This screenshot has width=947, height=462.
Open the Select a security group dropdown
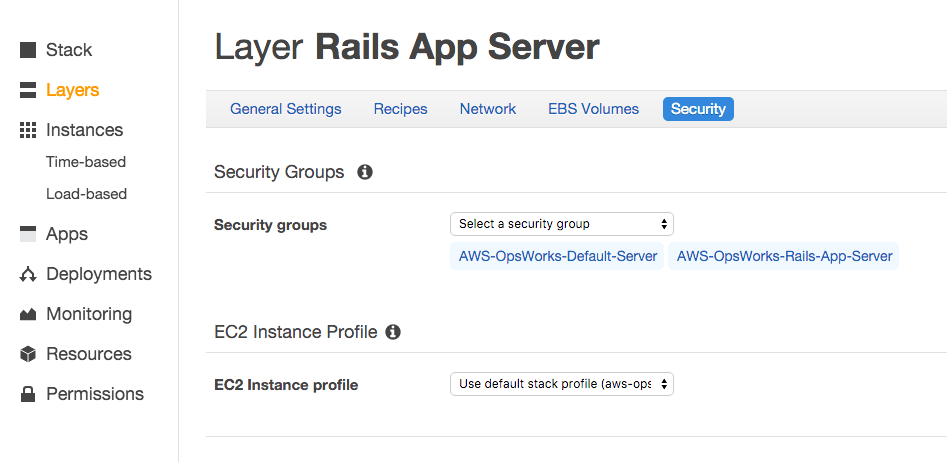coord(561,224)
